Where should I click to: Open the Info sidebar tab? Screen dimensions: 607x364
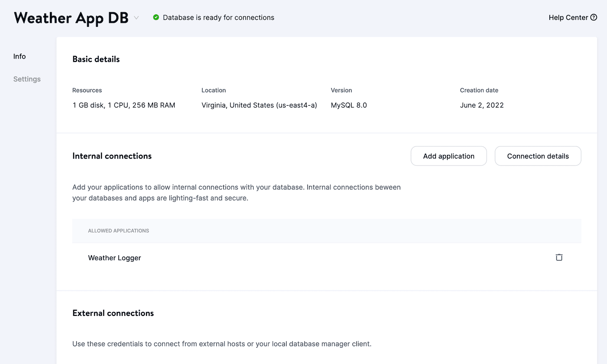pos(20,56)
